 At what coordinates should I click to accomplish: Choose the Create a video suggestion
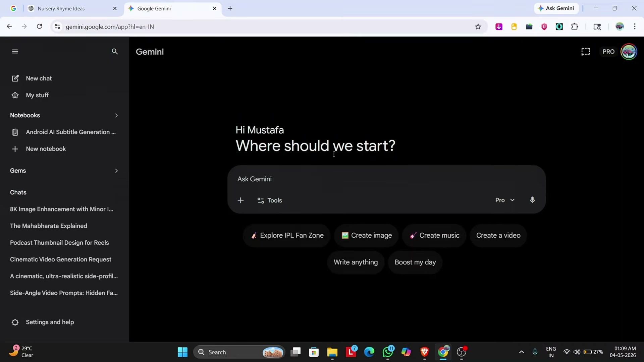pos(498,235)
